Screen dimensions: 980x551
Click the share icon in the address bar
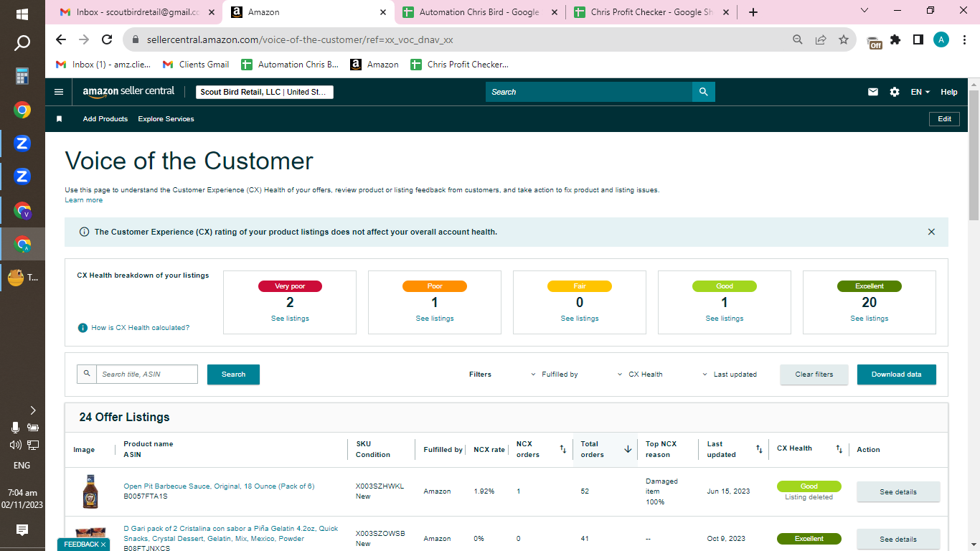point(821,40)
